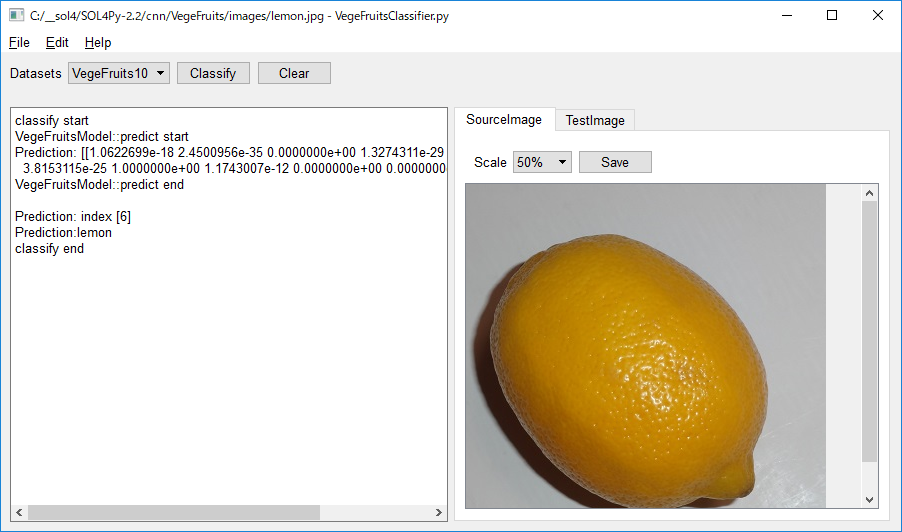Open the Scale 50% dropdown
The height and width of the screenshot is (532, 902).
coord(542,162)
